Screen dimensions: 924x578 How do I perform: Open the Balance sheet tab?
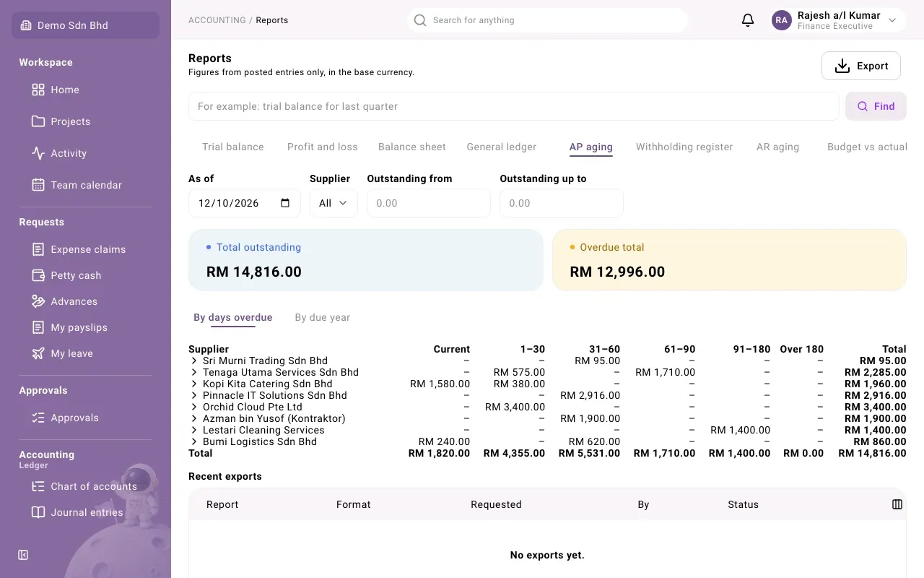(412, 147)
